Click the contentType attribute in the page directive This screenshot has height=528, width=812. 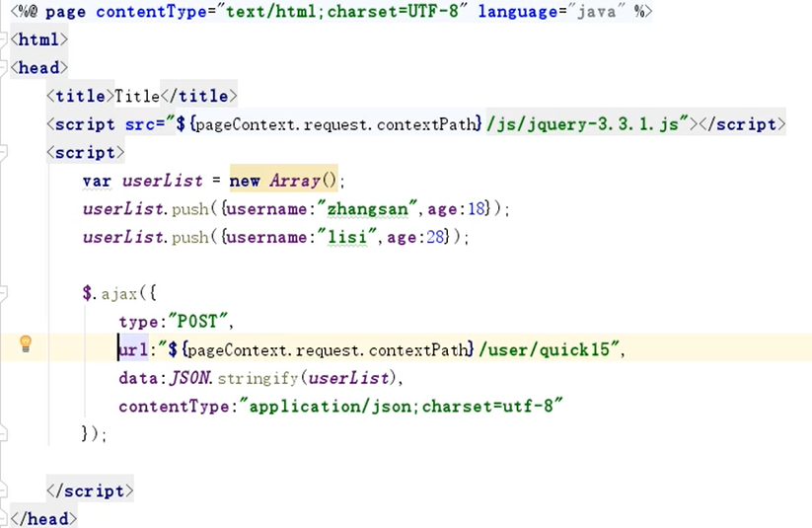coord(151,12)
